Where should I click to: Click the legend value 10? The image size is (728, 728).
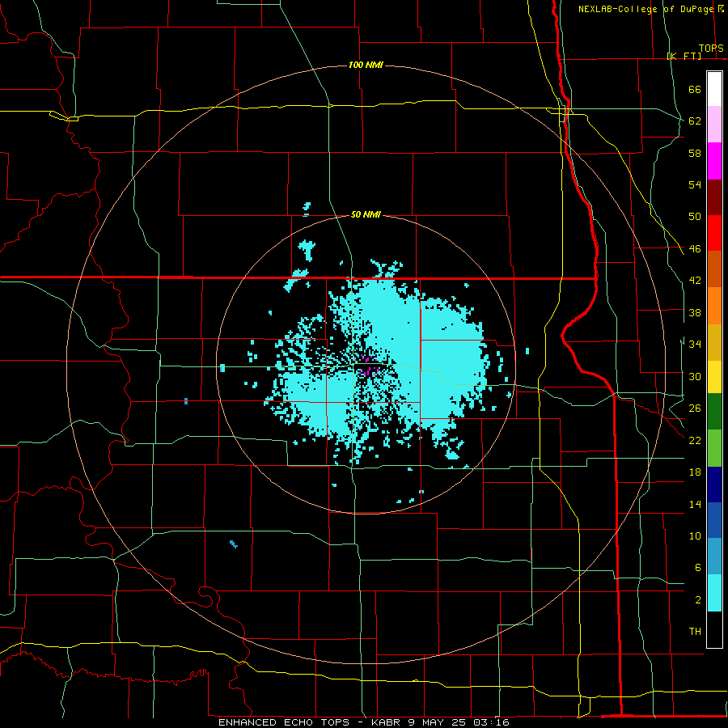(695, 535)
